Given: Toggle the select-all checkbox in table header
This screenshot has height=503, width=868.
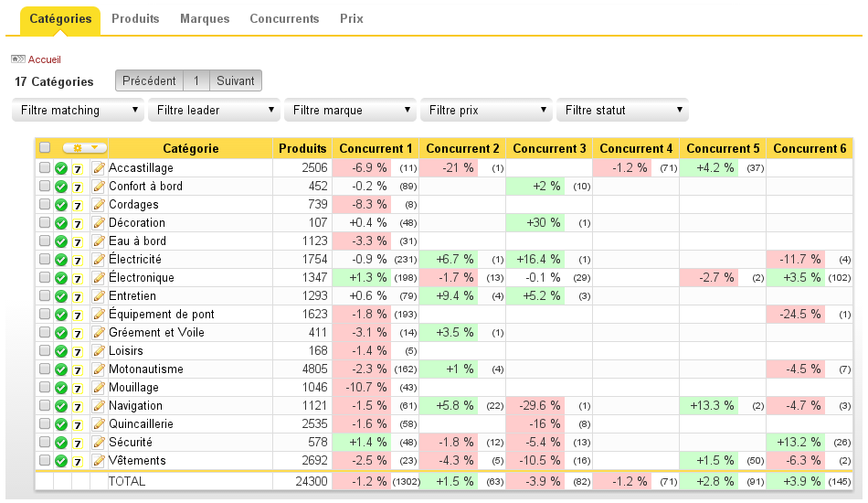Looking at the screenshot, I should coord(45,147).
